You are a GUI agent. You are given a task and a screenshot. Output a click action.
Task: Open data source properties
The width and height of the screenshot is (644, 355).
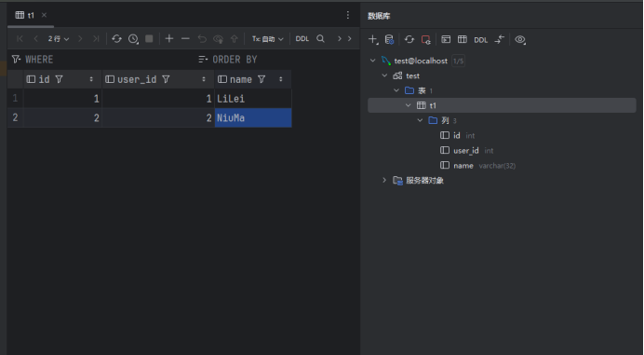[389, 39]
